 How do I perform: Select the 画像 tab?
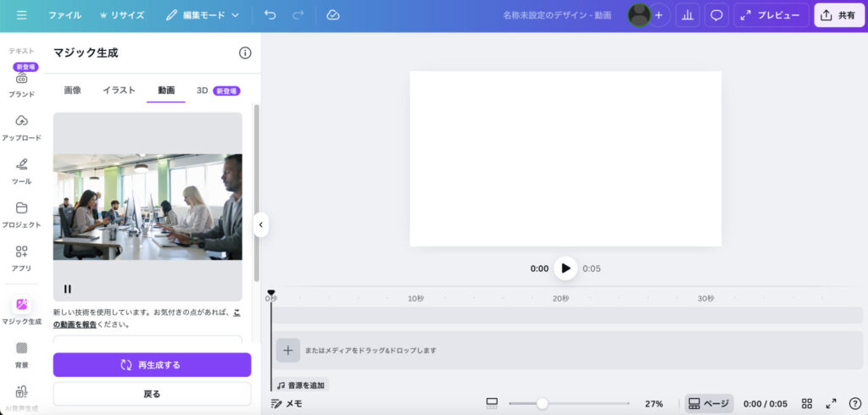pos(73,90)
